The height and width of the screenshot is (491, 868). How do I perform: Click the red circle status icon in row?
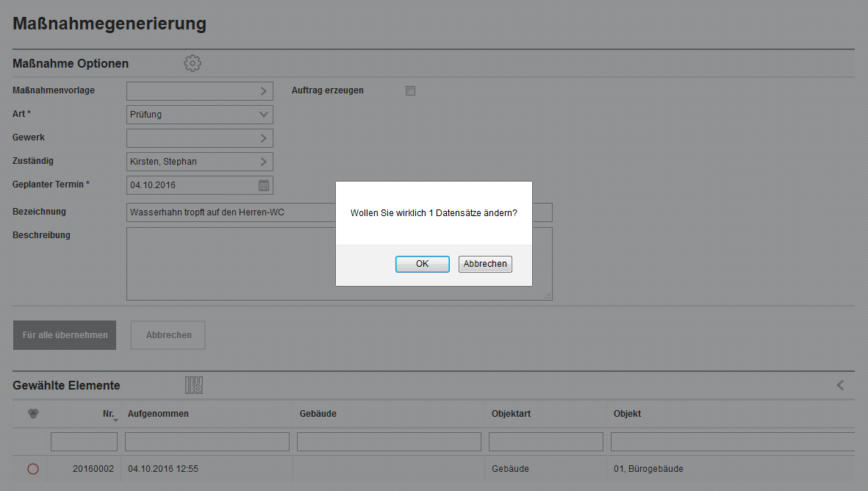tap(33, 469)
